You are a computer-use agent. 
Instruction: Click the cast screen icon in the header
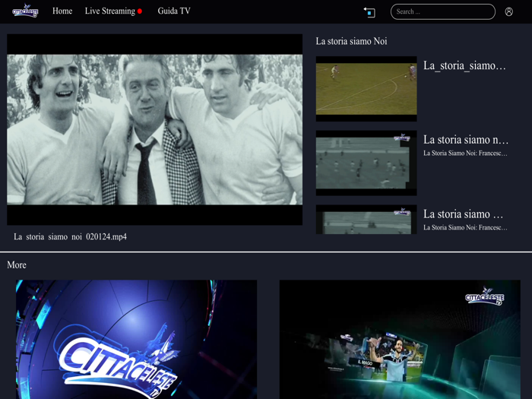click(x=369, y=12)
